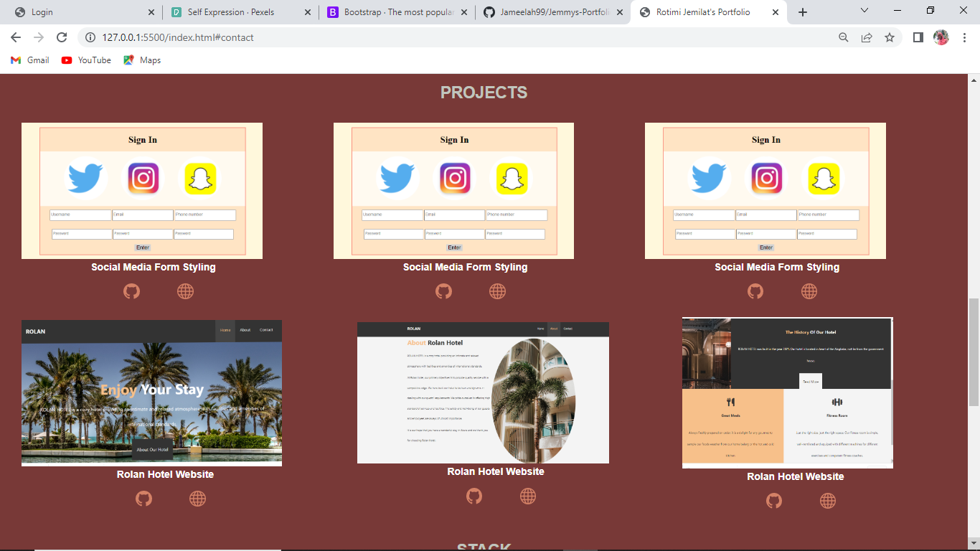
Task: Close the Rotimi Jemilat's Portfolio tab
Action: (775, 12)
